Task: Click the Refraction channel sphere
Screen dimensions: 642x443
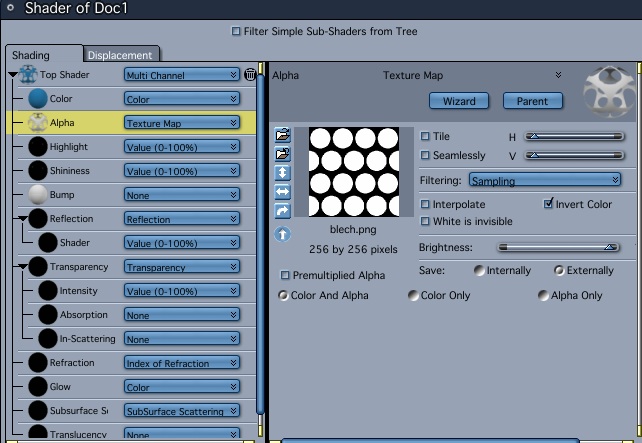Action: [38, 363]
